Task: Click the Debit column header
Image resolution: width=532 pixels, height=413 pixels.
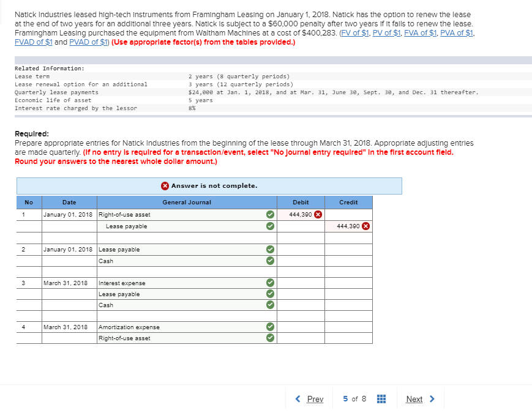Action: tap(301, 202)
